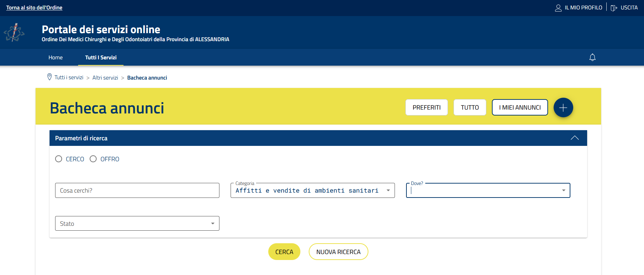
Task: Select the CERCO radio button
Action: [59, 159]
